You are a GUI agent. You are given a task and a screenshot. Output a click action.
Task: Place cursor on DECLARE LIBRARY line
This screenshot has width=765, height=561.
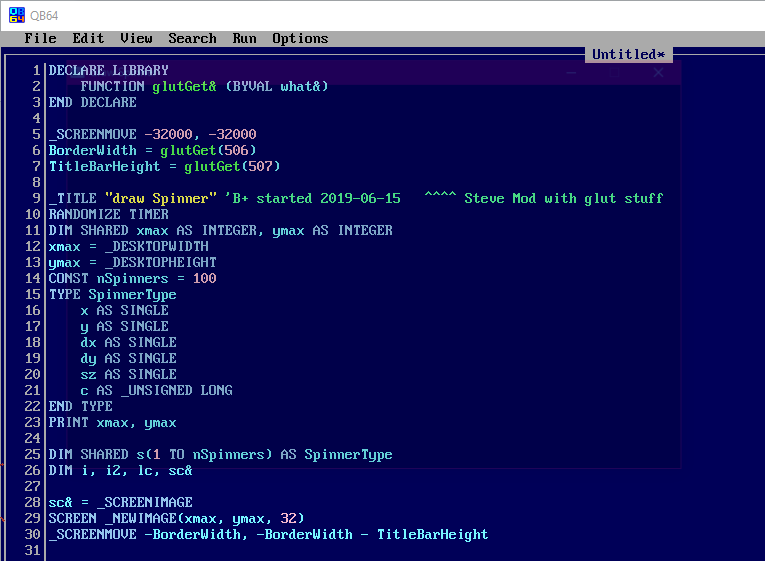[108, 70]
